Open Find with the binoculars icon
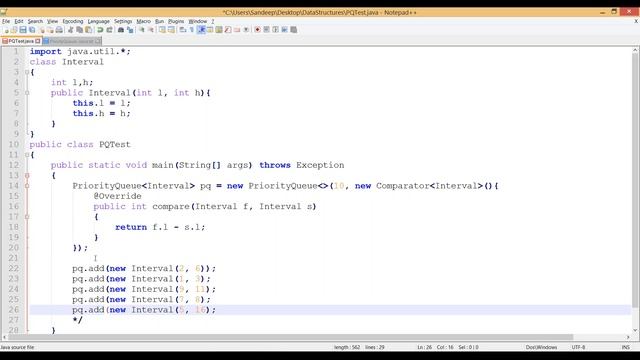The image size is (640, 360). coord(121,30)
